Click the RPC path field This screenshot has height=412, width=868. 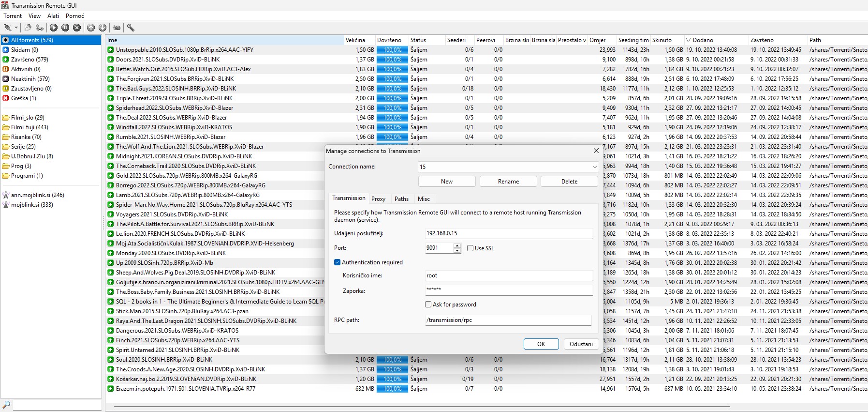508,320
